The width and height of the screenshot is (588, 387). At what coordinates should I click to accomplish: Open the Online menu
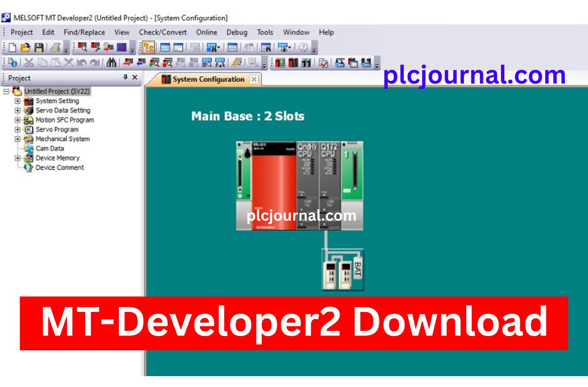[207, 33]
